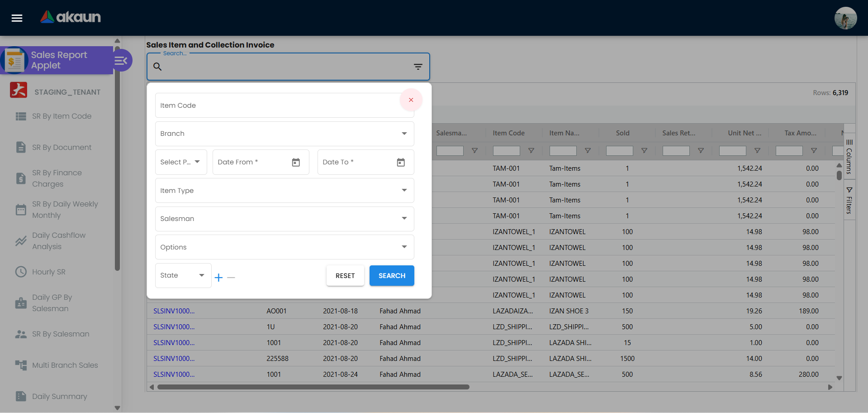Open SR By Finance Charges
868x413 pixels.
coord(57,178)
